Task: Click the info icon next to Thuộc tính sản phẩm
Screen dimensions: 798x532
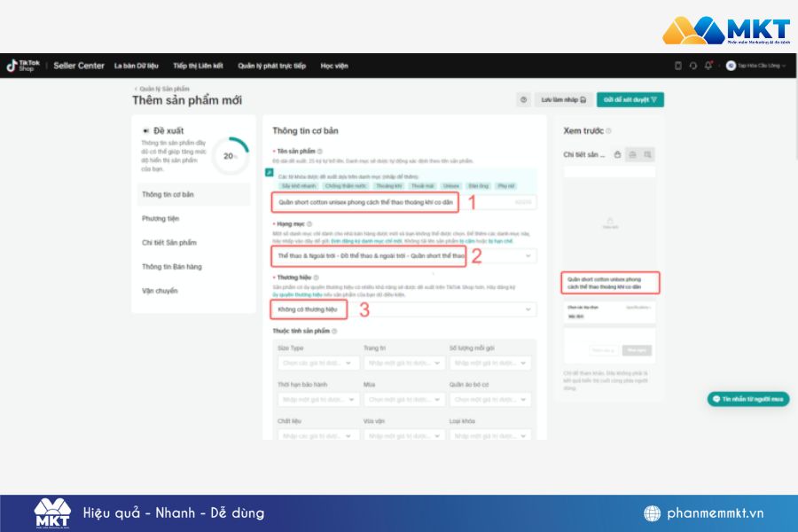Action: [x=334, y=331]
